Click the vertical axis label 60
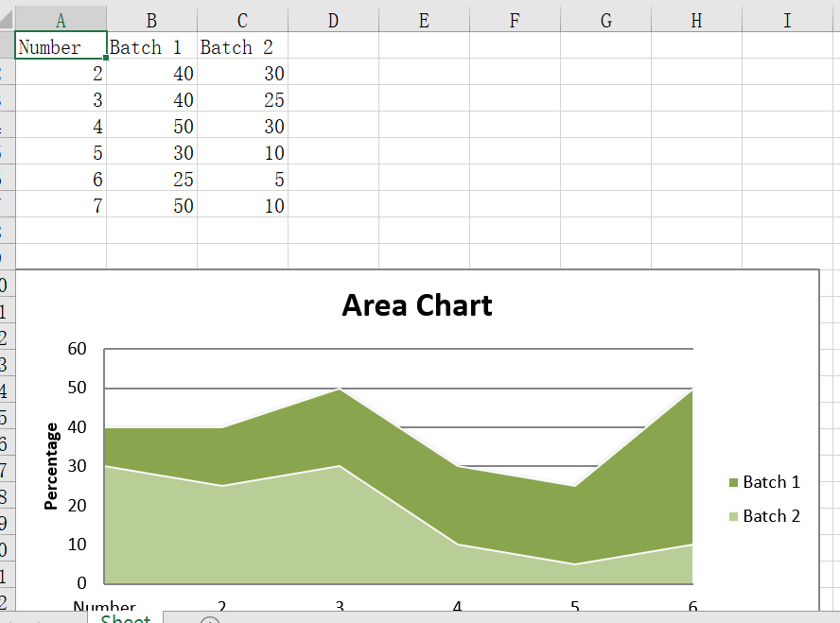Screen dimensions: 840x623 (x=78, y=349)
